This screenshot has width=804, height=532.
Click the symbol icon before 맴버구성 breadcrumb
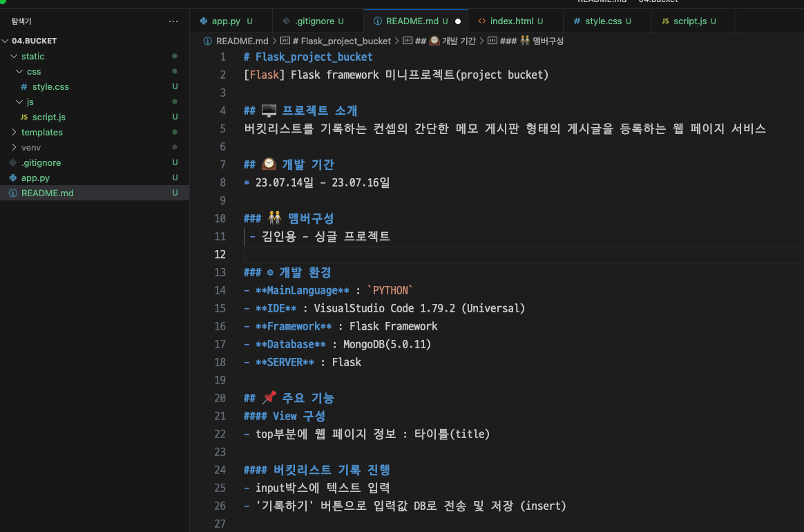tap(492, 41)
